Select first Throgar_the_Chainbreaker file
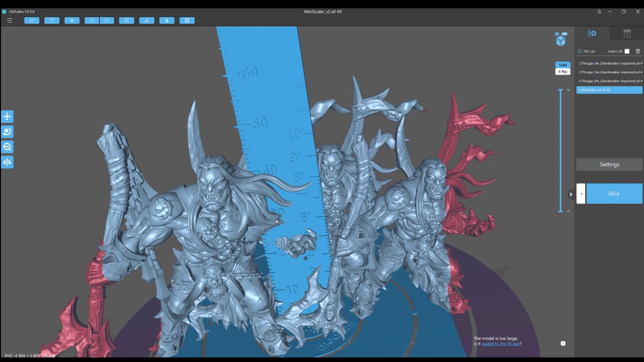Screen dimensions: 644x362 pos(610,63)
